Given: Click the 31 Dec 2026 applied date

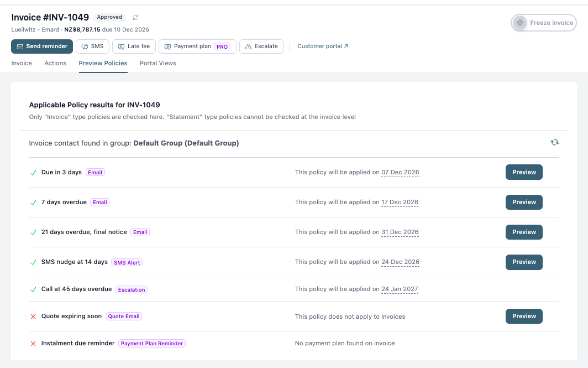Looking at the screenshot, I should pos(400,232).
